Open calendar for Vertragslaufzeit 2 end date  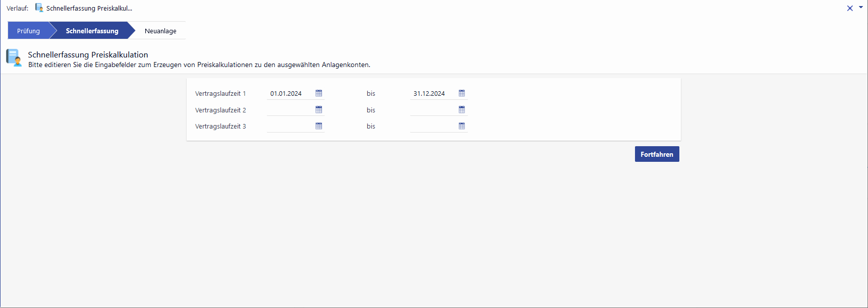point(461,109)
